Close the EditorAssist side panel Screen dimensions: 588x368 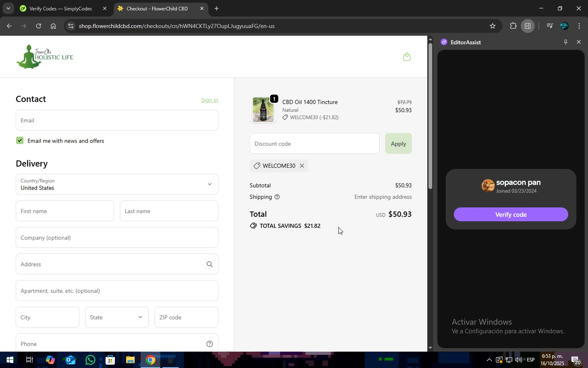[579, 42]
